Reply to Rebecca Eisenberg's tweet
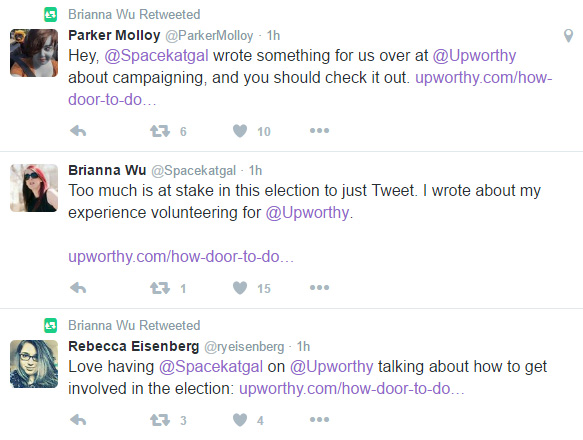The image size is (583, 440). coord(78,420)
